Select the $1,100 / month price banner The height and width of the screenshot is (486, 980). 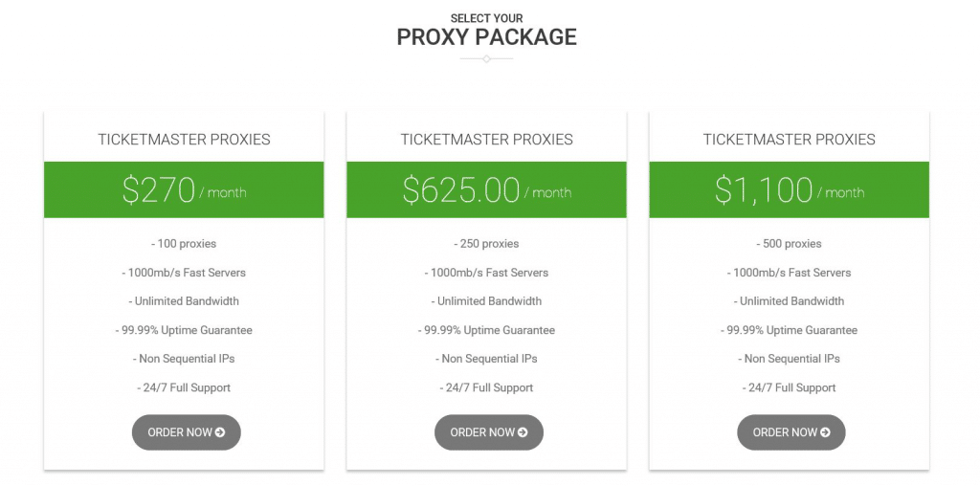790,189
